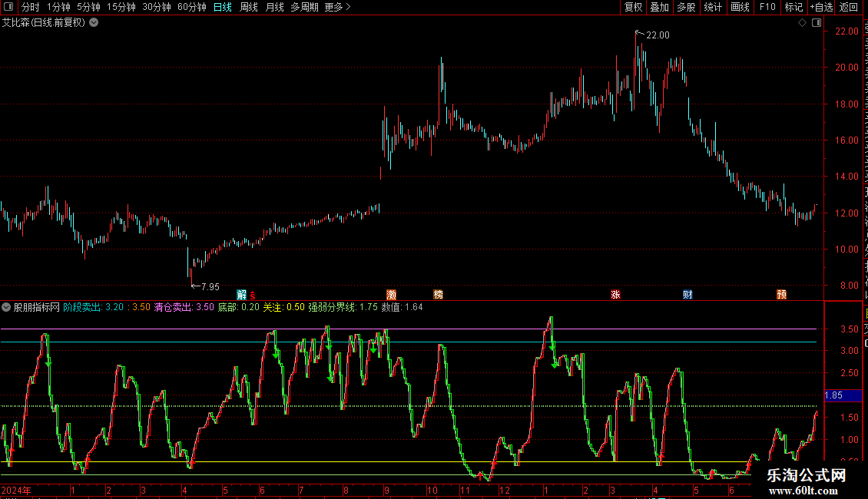Select the 30分钟 period
This screenshot has width=868, height=499.
[x=157, y=7]
